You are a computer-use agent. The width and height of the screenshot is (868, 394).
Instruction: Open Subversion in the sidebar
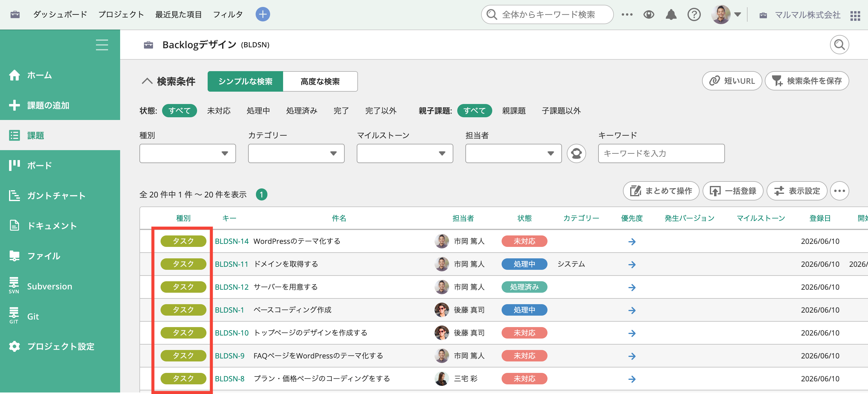click(60, 286)
